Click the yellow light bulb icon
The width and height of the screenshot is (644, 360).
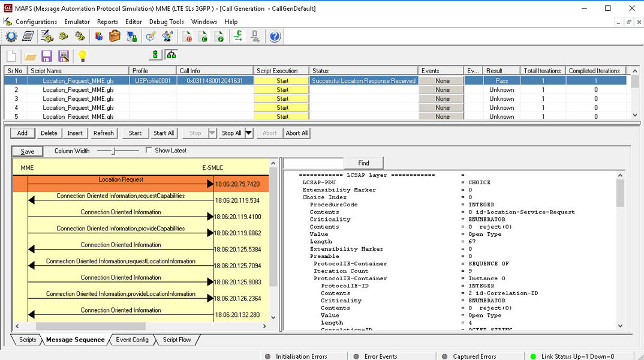82,56
